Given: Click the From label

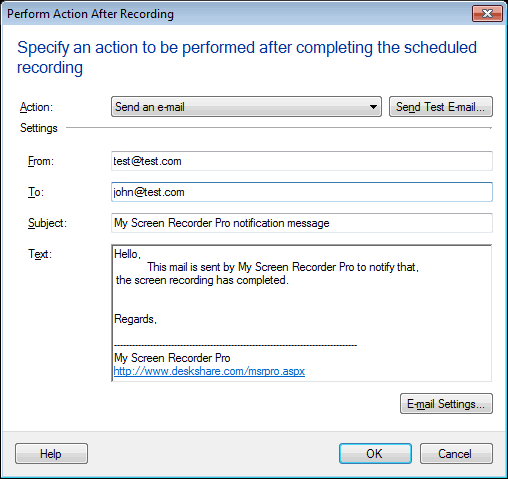Looking at the screenshot, I should point(41,161).
